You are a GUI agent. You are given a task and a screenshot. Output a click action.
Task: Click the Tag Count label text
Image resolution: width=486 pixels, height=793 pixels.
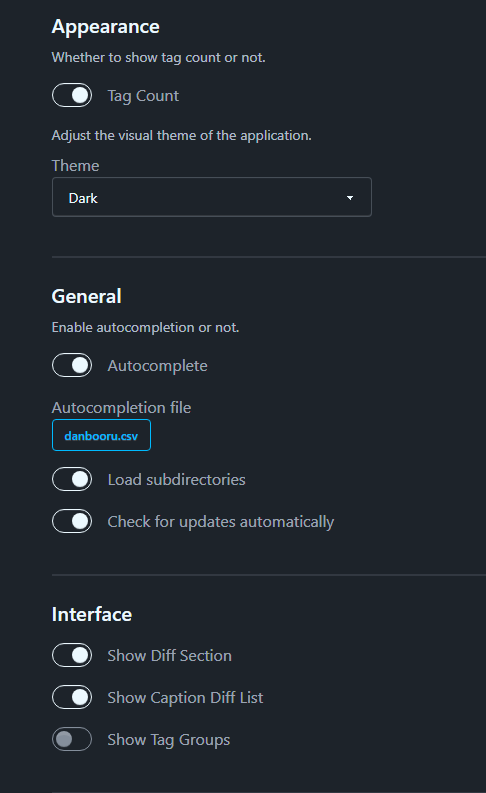[x=143, y=96]
